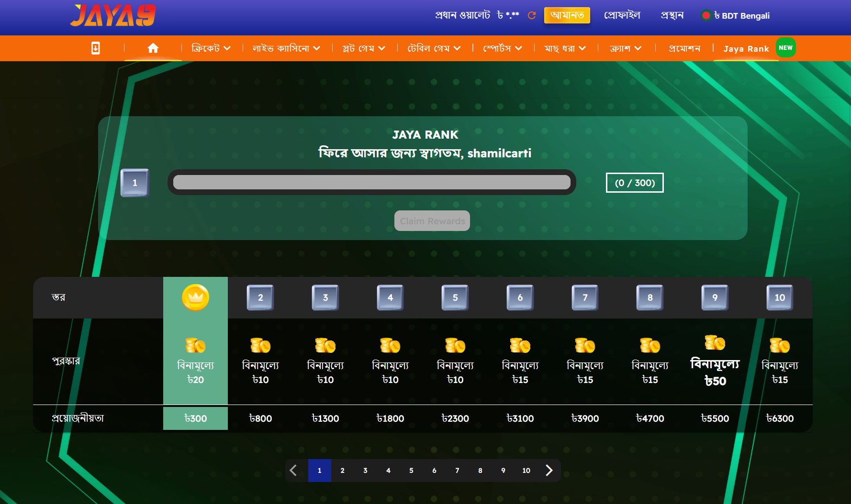The image size is (851, 504).
Task: Refresh the main wallet balance
Action: point(532,15)
